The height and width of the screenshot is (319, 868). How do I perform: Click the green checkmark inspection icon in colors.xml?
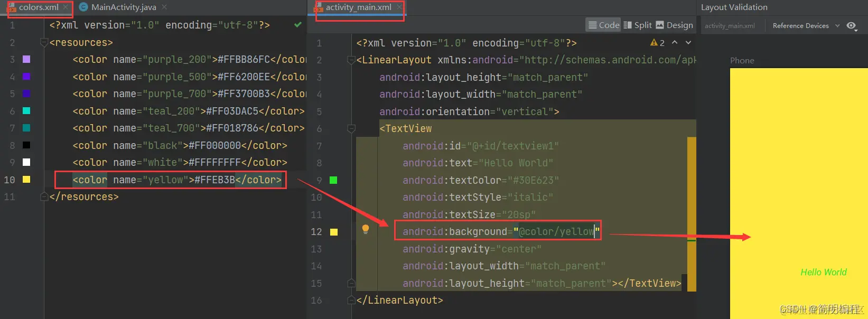[x=298, y=25]
